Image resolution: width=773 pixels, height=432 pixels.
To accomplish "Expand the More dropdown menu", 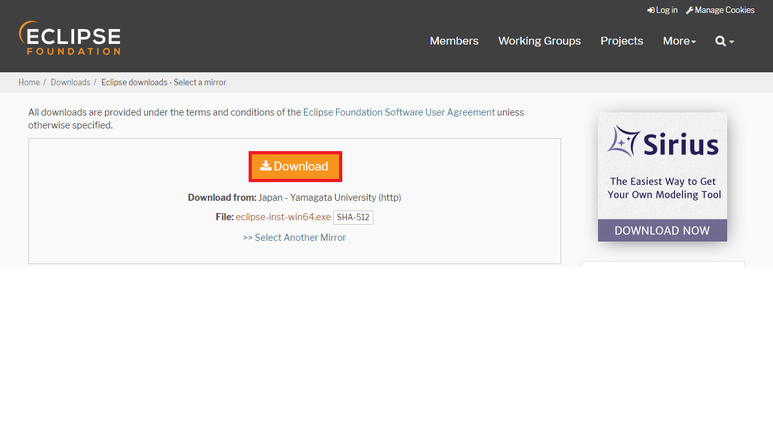I will pyautogui.click(x=679, y=41).
